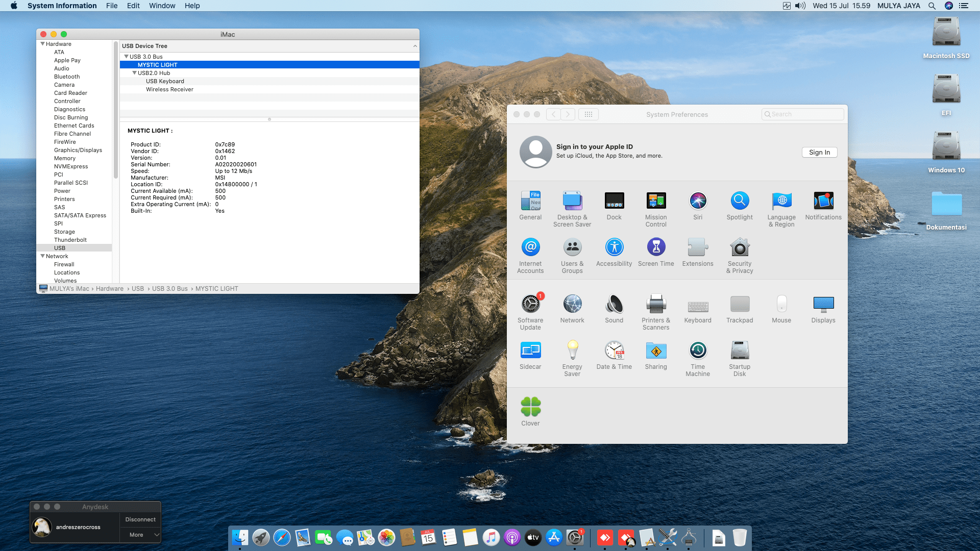980x551 pixels.
Task: Open Software Update preferences
Action: click(x=530, y=312)
